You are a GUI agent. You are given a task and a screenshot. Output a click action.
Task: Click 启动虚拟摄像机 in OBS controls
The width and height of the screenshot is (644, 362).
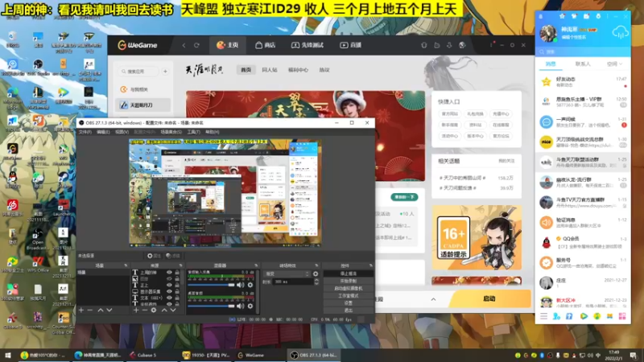click(x=349, y=288)
